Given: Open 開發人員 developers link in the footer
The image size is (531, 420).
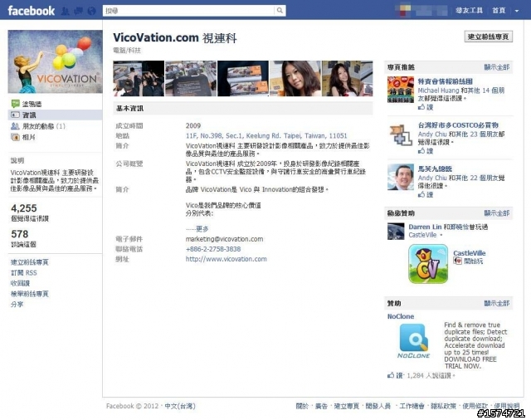Looking at the screenshot, I should pyautogui.click(x=378, y=406).
